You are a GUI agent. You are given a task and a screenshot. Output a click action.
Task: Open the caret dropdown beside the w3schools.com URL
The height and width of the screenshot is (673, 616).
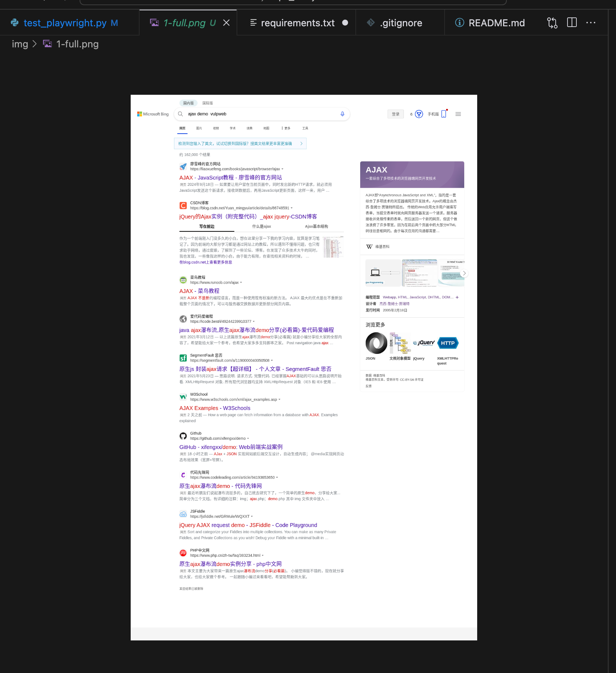[x=279, y=400]
